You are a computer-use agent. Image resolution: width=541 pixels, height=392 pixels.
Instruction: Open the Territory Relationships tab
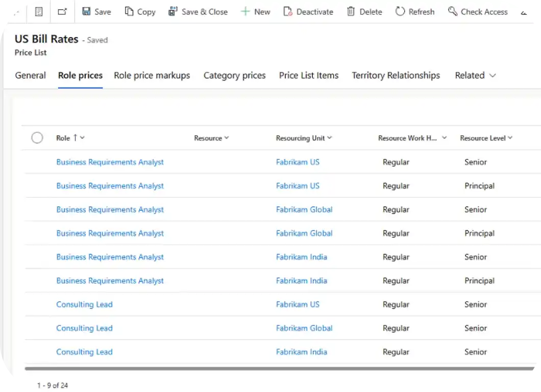tap(396, 75)
